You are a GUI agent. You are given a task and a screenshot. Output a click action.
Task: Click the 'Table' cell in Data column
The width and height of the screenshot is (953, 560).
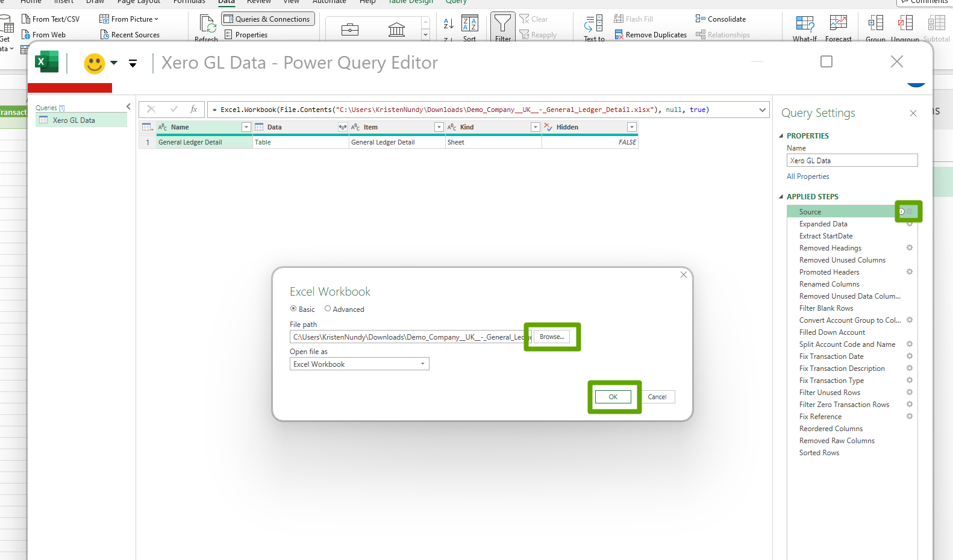tap(301, 143)
